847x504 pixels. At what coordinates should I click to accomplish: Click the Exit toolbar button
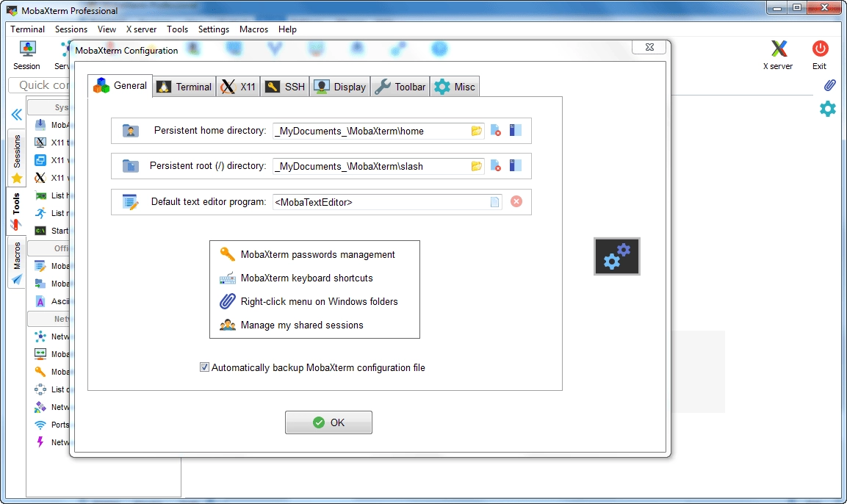click(x=819, y=55)
